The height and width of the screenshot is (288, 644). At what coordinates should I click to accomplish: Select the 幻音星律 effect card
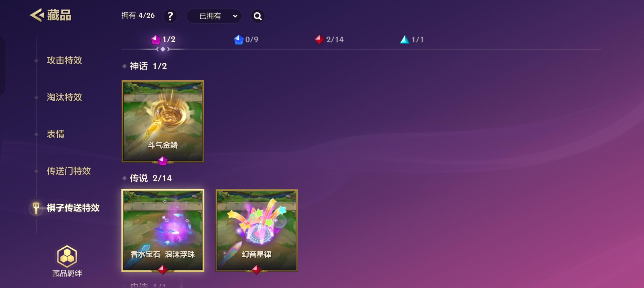pyautogui.click(x=256, y=230)
